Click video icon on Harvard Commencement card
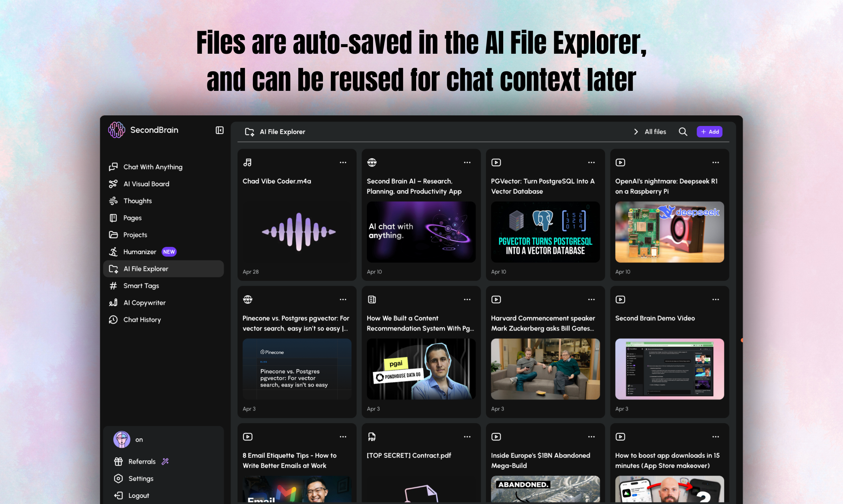 (x=496, y=299)
